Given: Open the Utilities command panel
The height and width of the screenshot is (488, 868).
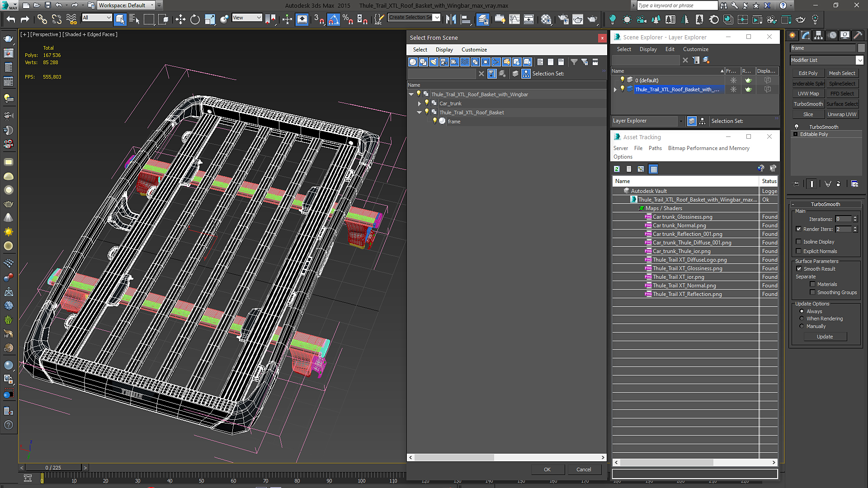Looking at the screenshot, I should tap(858, 35).
